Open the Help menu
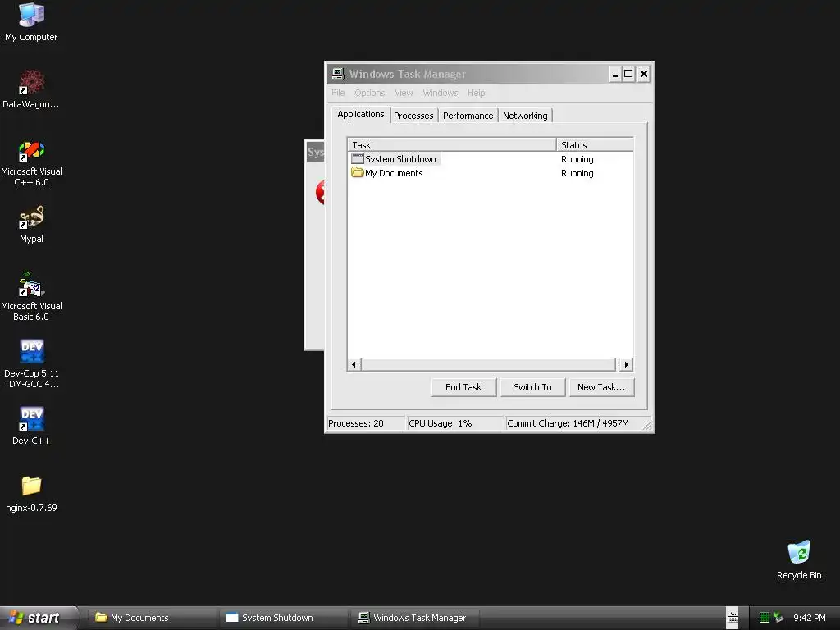 [x=476, y=93]
